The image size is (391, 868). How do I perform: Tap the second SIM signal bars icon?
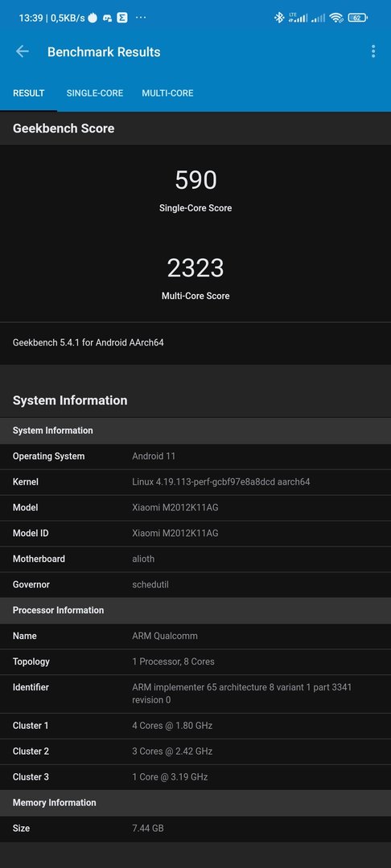tap(318, 18)
